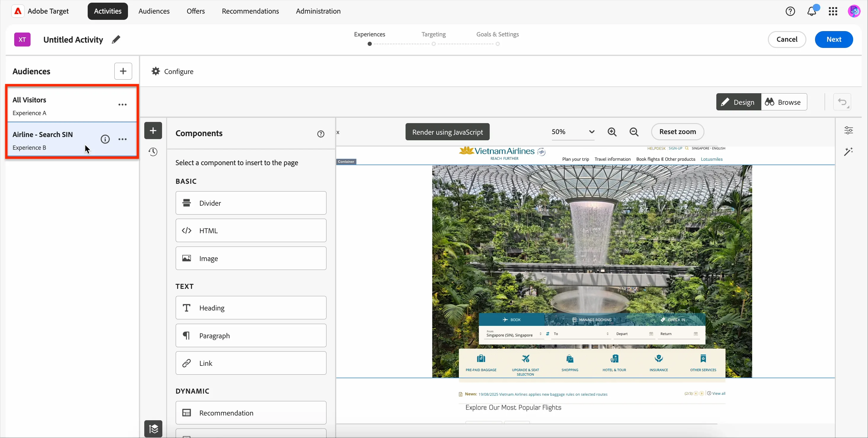
Task: Open the modifications history clock icon
Action: pos(153,152)
